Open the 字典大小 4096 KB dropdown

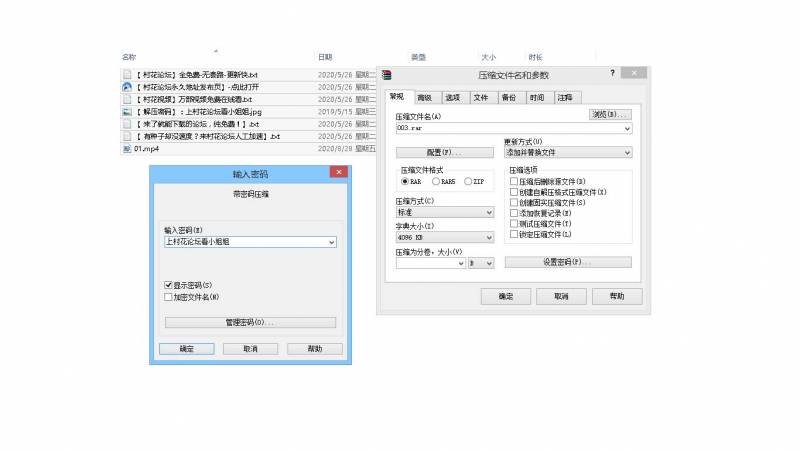pos(445,238)
